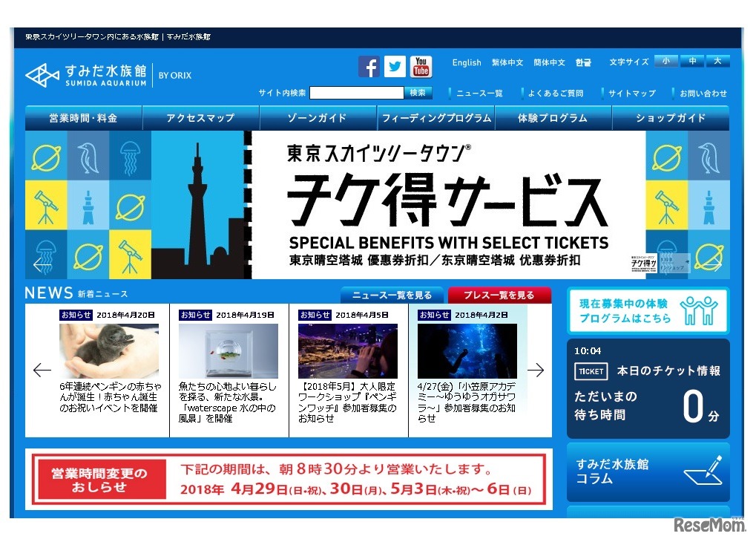Open アクセスマップ menu tab
This screenshot has width=756, height=542.
pos(200,118)
